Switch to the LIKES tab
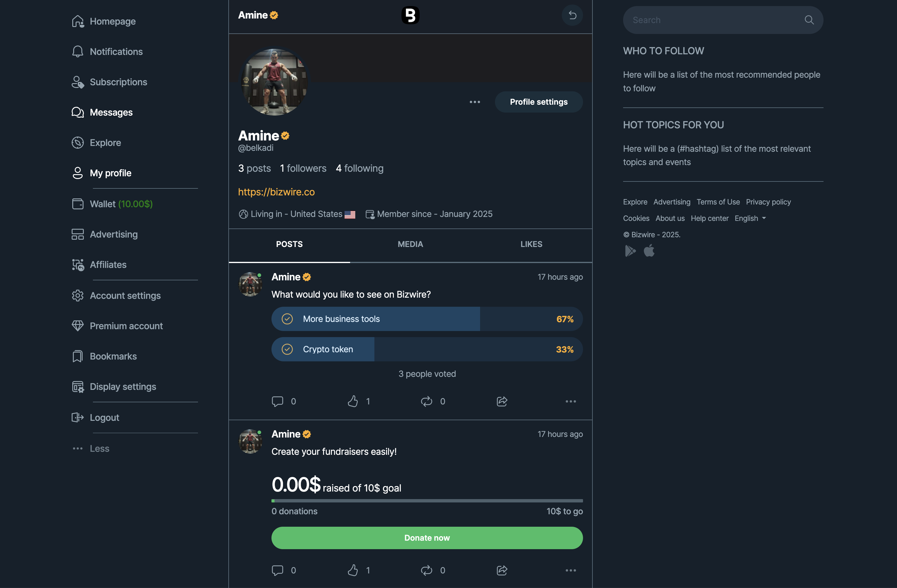 tap(531, 244)
